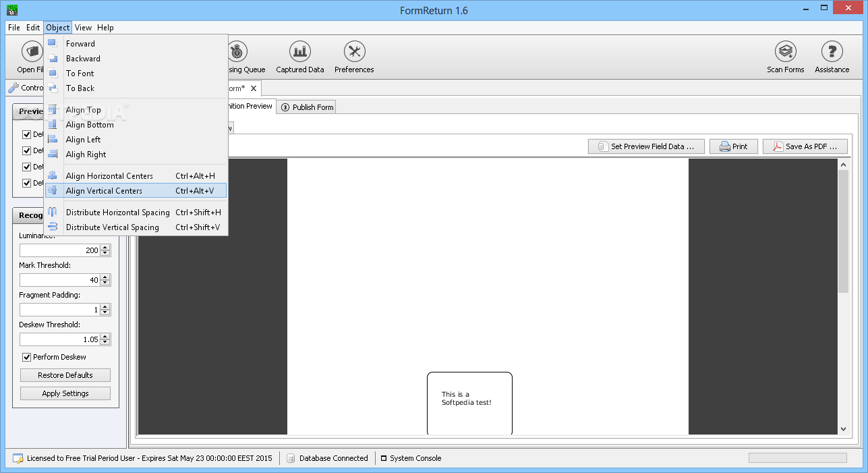The image size is (868, 473).
Task: Decrease the Mark Threshold value
Action: [105, 283]
